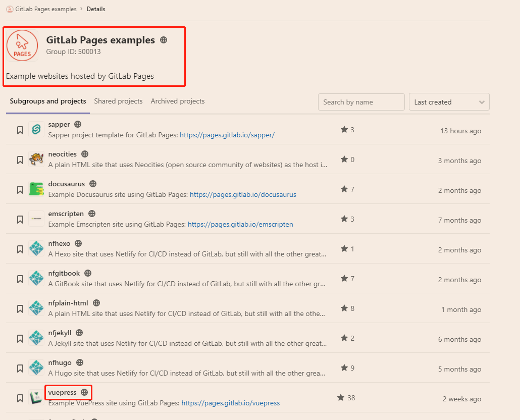Click the bookmark icon in nfhugo row
This screenshot has height=420, width=520.
[20, 369]
